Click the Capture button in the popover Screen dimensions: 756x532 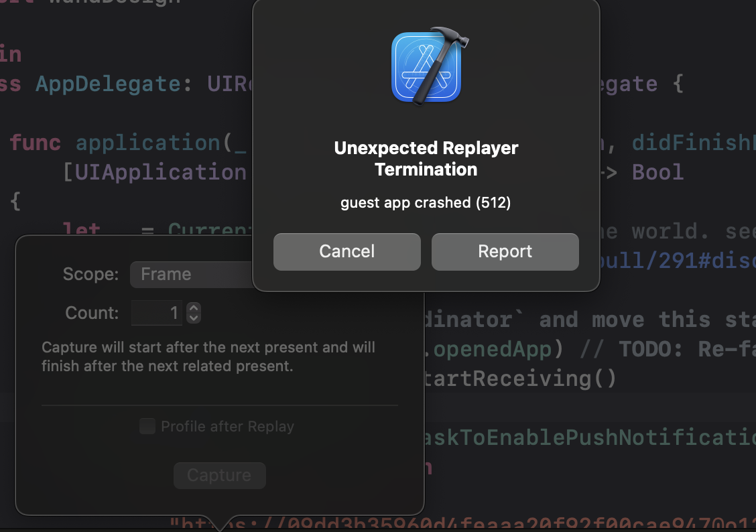(x=219, y=476)
